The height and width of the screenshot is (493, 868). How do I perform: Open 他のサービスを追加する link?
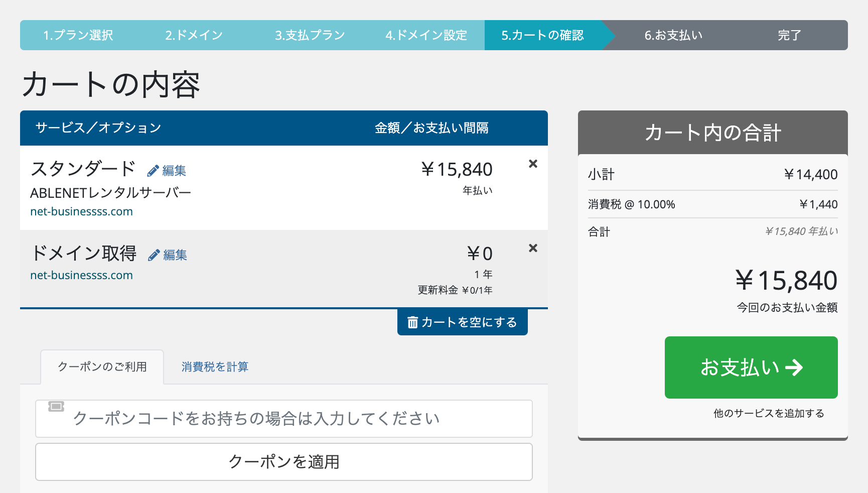(769, 413)
